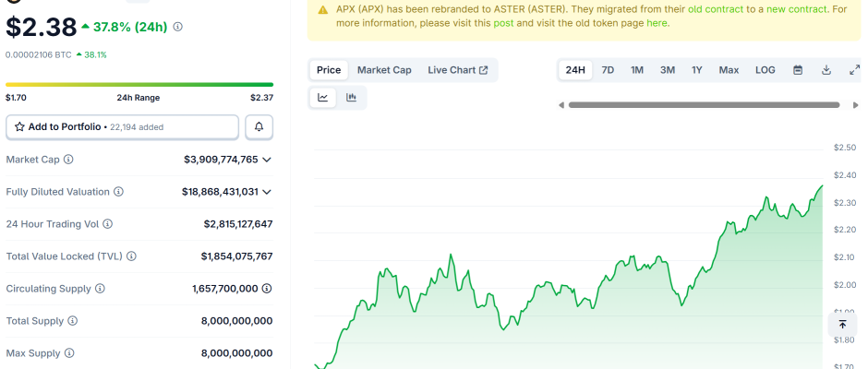Click the price alert bell icon
The height and width of the screenshot is (369, 868).
[x=259, y=126]
